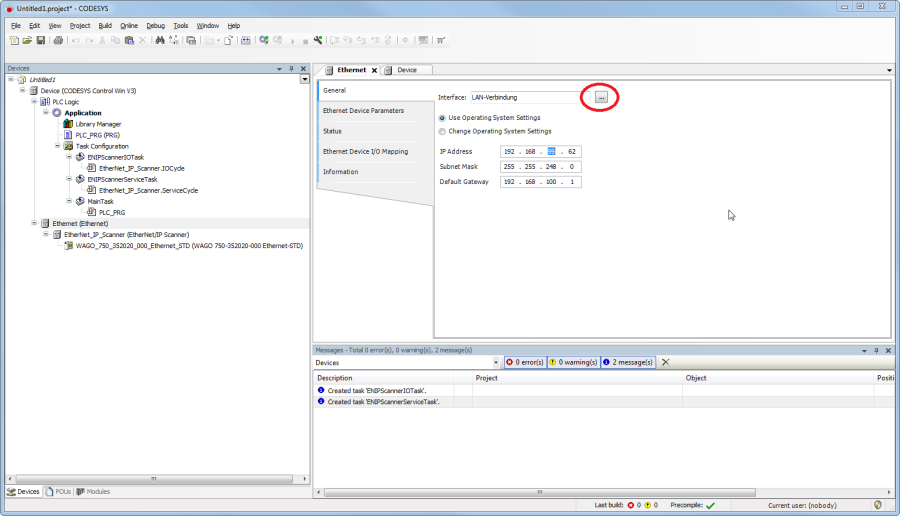
Task: Switch to the Ethernet Device I/O Mapping tab
Action: click(x=365, y=151)
